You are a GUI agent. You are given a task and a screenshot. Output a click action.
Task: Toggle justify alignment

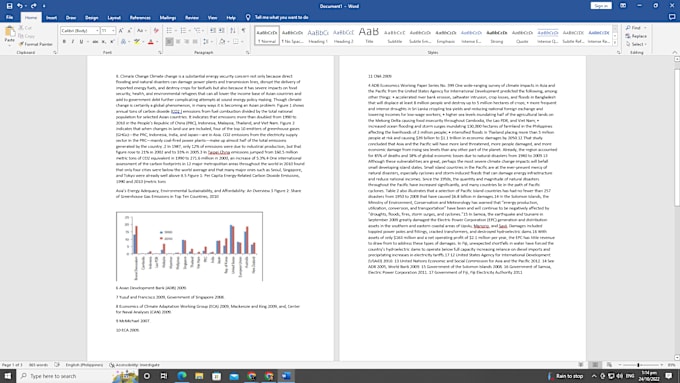click(195, 42)
